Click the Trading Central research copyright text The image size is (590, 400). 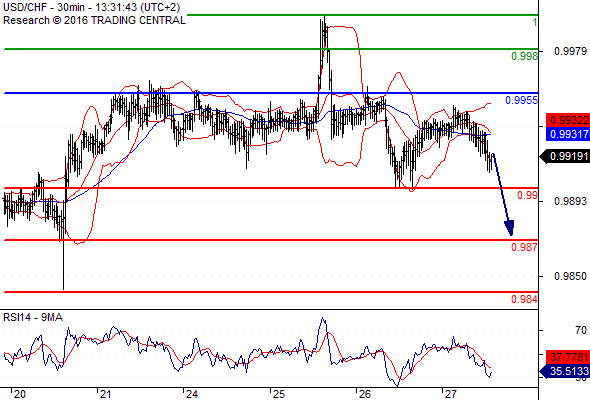(x=94, y=20)
